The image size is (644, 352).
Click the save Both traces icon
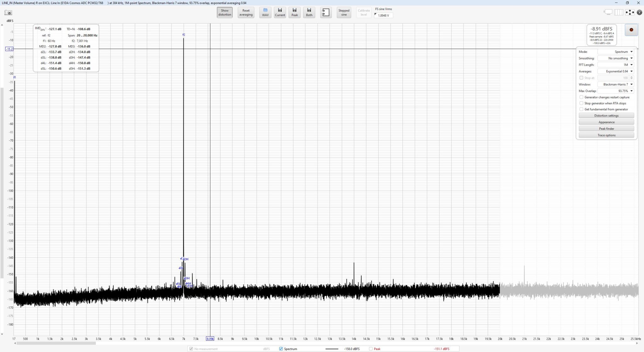click(309, 13)
